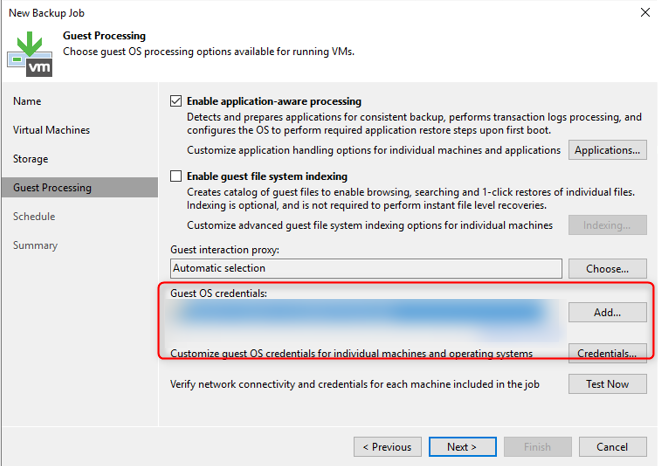The height and width of the screenshot is (466, 658).
Task: Jump to the Schedule step
Action: click(x=34, y=216)
